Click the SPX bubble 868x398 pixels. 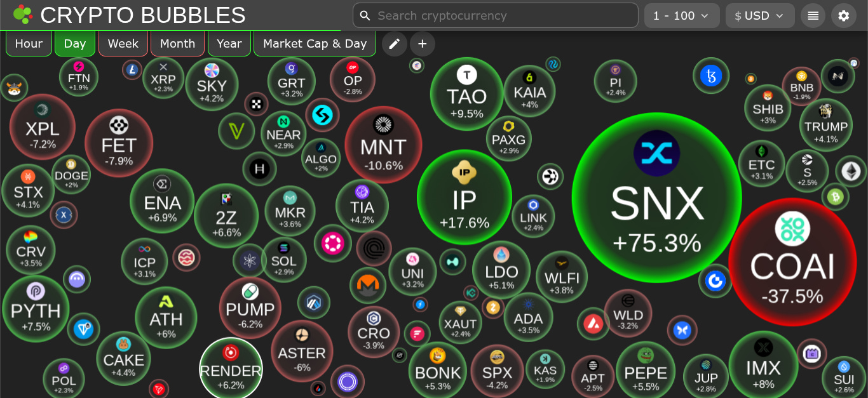497,371
